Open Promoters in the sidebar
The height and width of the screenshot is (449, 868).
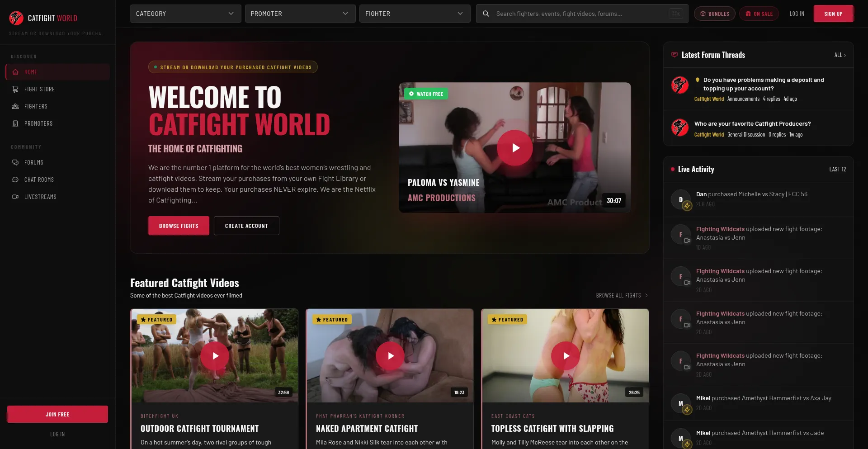(57, 123)
